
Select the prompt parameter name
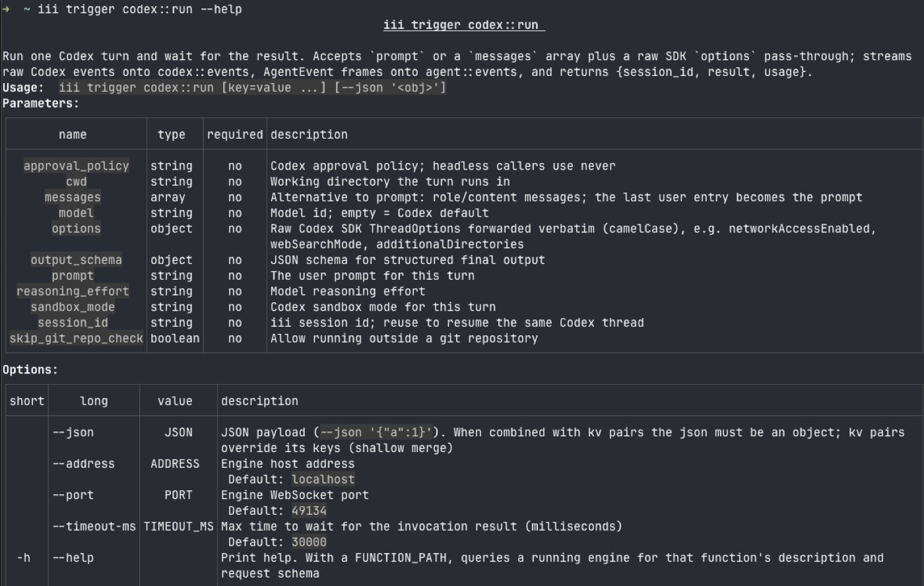(x=73, y=276)
